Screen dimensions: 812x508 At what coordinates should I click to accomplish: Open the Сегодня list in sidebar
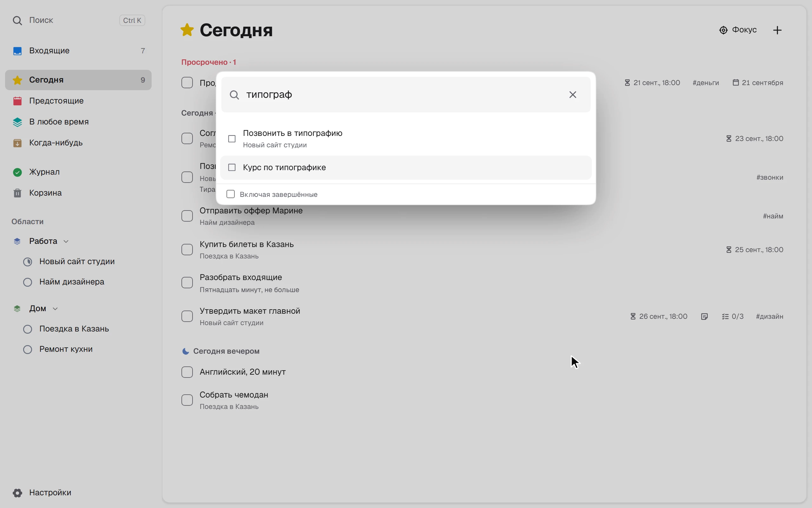point(78,80)
